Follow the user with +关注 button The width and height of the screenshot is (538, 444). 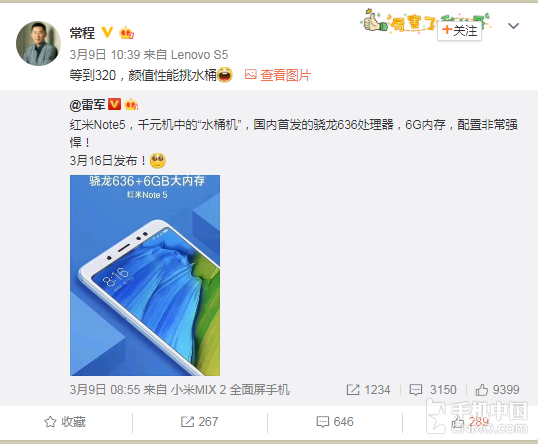(459, 31)
